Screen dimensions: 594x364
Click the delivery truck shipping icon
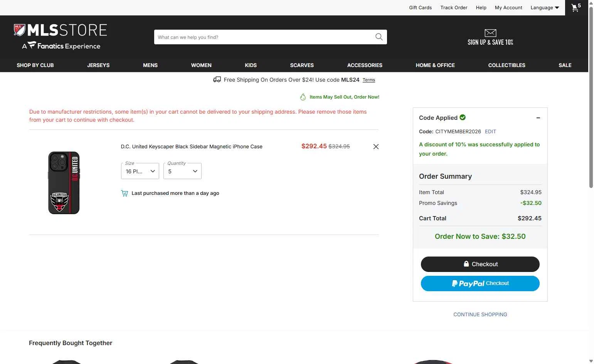217,80
